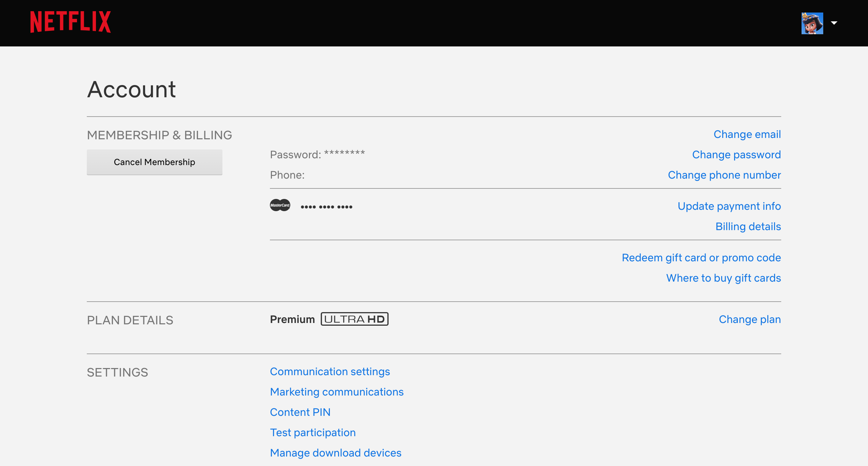Screen dimensions: 868x466
Task: Open Communication settings
Action: [x=330, y=372]
